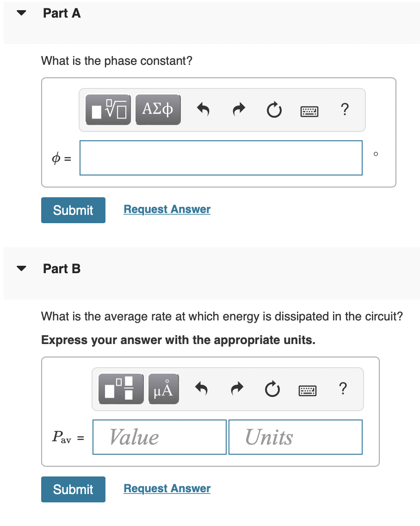
Task: Select the Units field for Pav
Action: pyautogui.click(x=295, y=437)
